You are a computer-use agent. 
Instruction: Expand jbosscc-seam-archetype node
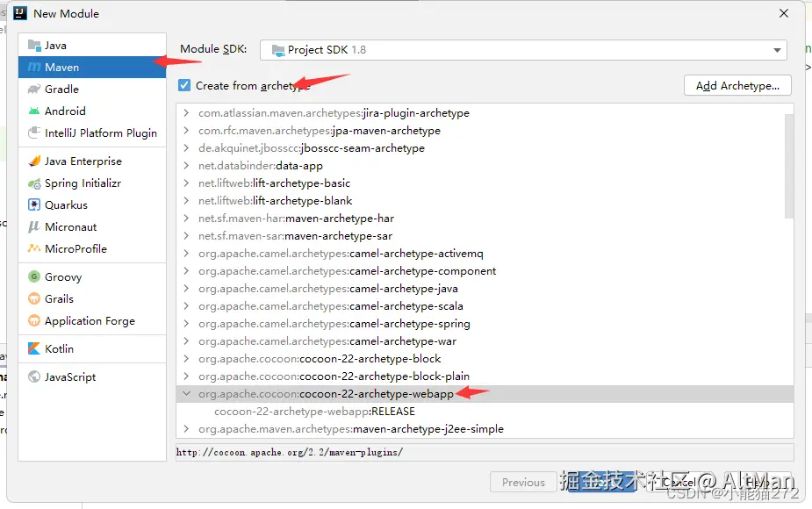(186, 148)
